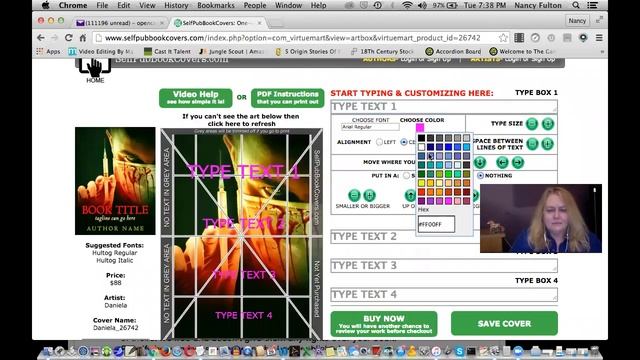The height and width of the screenshot is (360, 640).
Task: Open Cast It Talent bookmark
Action: click(168, 52)
